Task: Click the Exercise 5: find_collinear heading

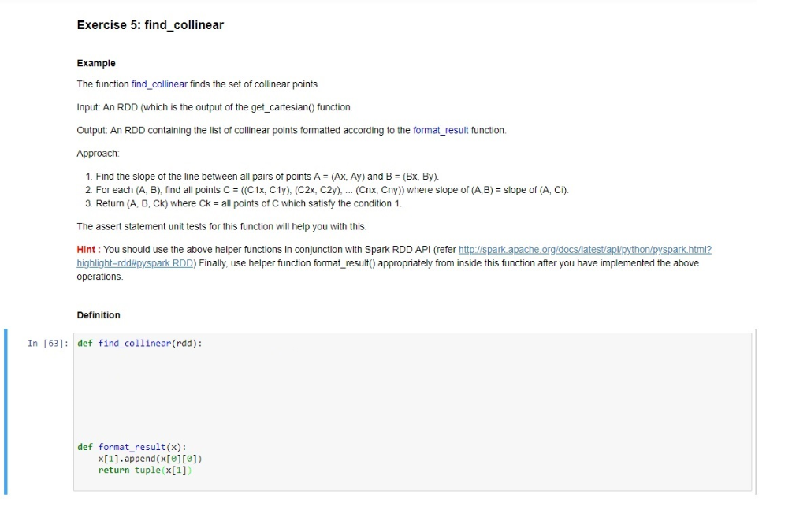Action: pos(151,25)
